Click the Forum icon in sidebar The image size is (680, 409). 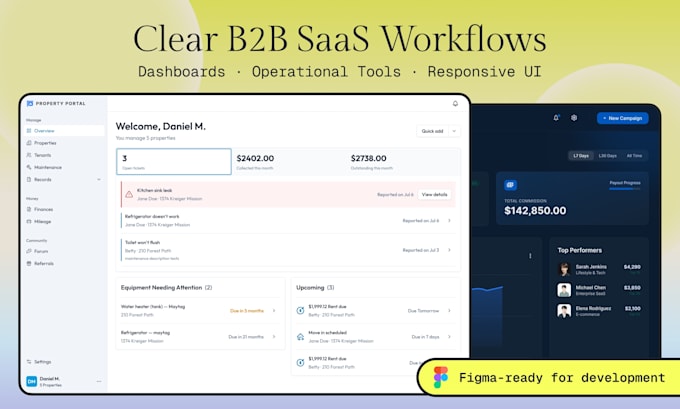pos(29,251)
